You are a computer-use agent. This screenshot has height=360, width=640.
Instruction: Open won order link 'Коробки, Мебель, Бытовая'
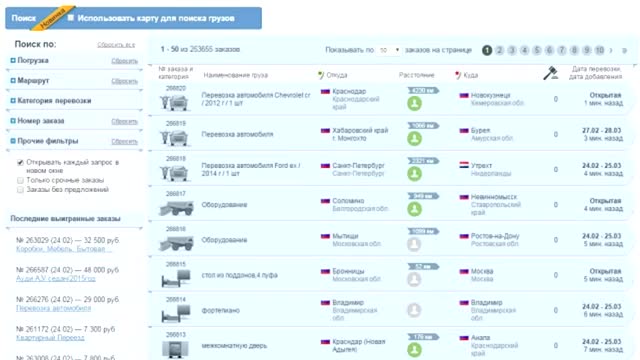63,249
